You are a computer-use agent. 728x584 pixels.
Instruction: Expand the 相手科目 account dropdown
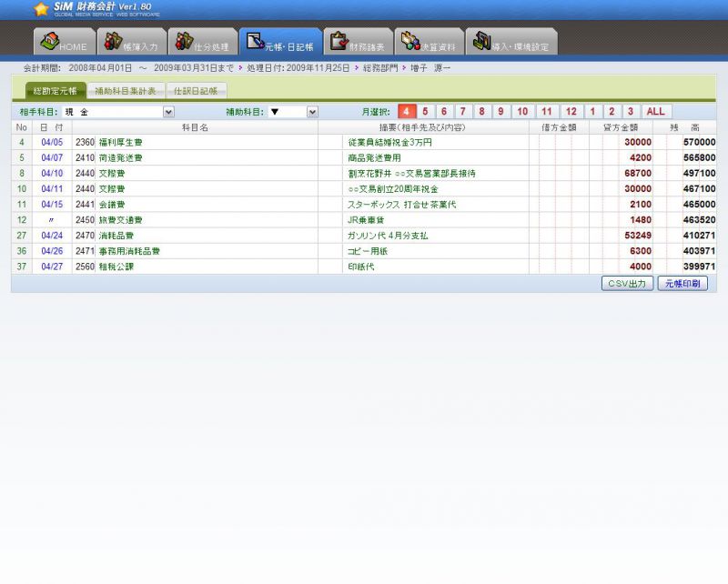click(168, 112)
